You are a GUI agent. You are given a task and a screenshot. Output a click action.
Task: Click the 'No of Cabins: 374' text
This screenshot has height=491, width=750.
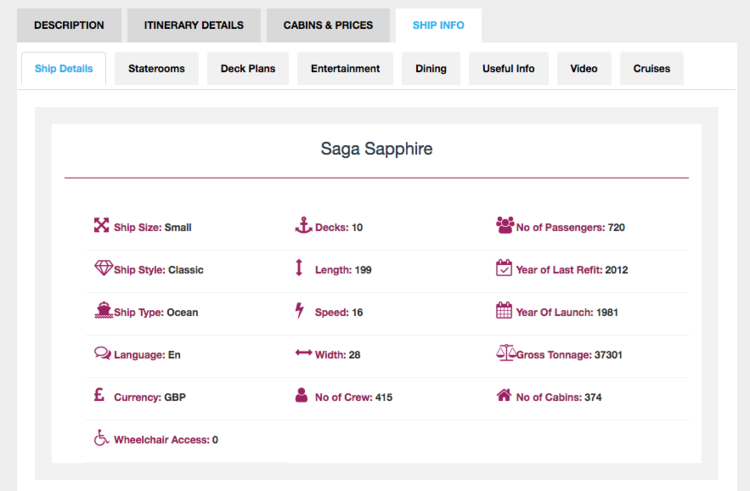[559, 397]
